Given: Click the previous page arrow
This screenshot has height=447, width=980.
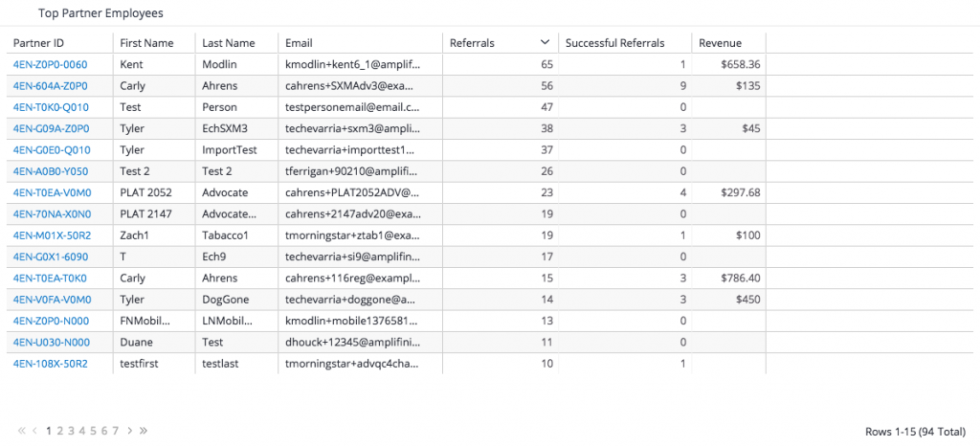Looking at the screenshot, I should (35, 431).
